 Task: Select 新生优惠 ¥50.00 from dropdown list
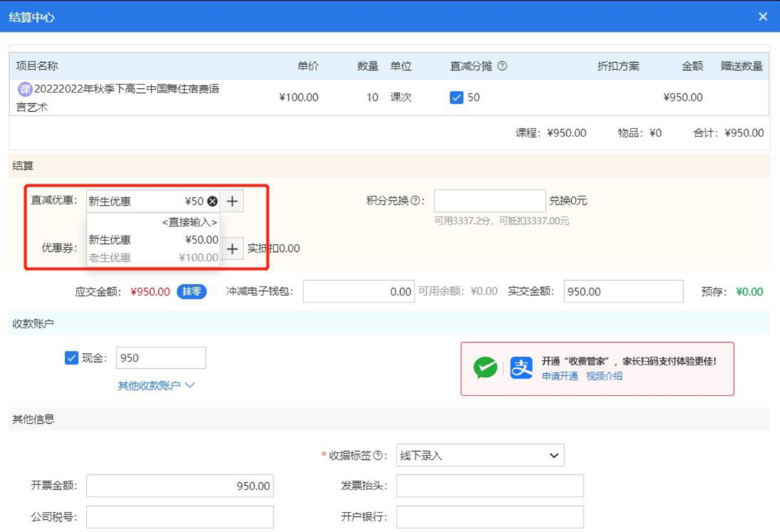coord(153,240)
